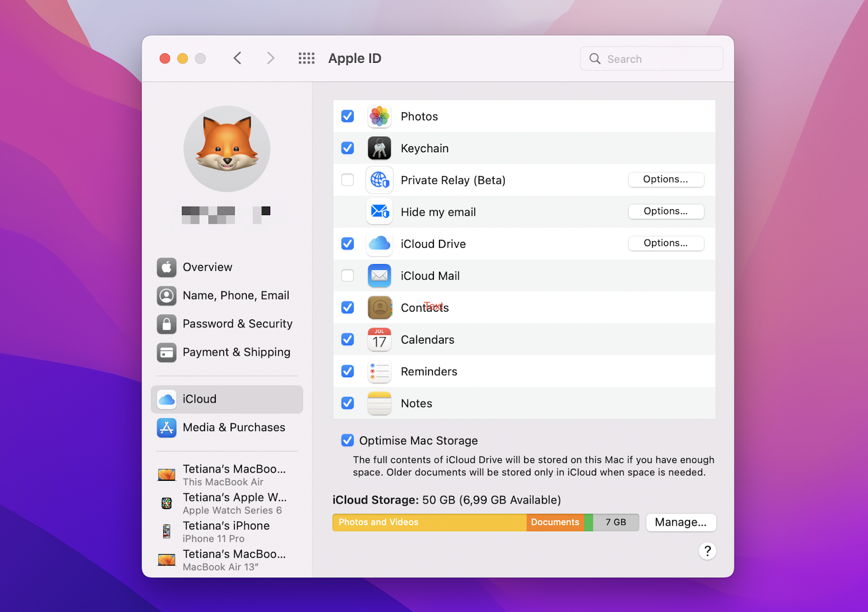Click the iCloud Drive cloud icon
Screen dimensions: 868x612
click(x=379, y=244)
